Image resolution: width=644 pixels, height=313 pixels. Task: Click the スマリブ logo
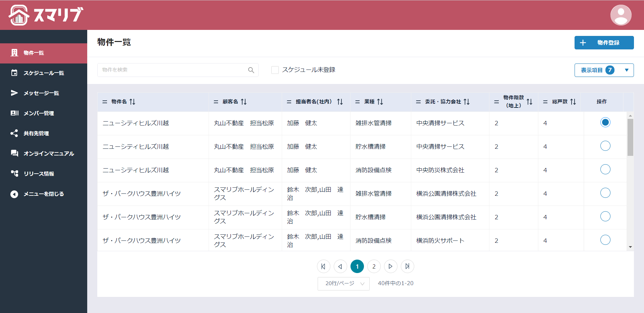pos(46,15)
